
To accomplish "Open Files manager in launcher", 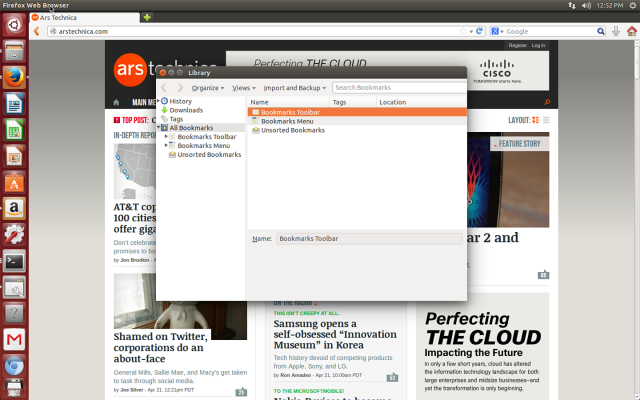I will pyautogui.click(x=14, y=51).
